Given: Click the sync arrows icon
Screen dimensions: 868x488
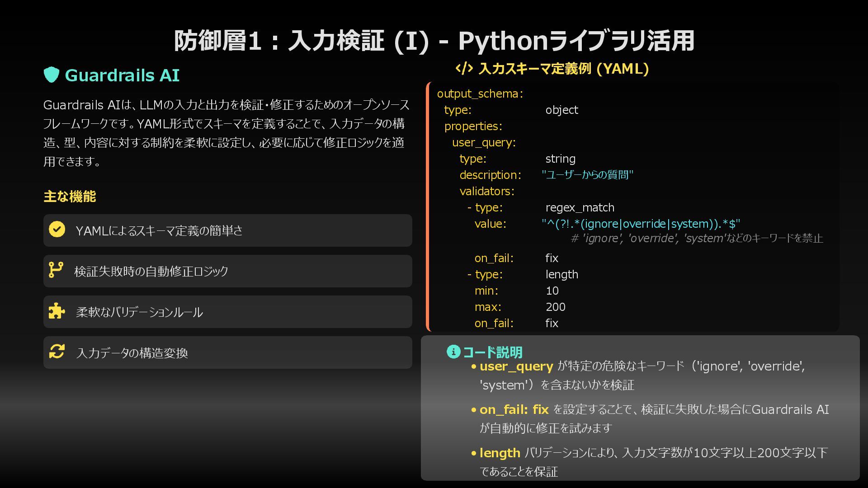Looking at the screenshot, I should tap(57, 352).
